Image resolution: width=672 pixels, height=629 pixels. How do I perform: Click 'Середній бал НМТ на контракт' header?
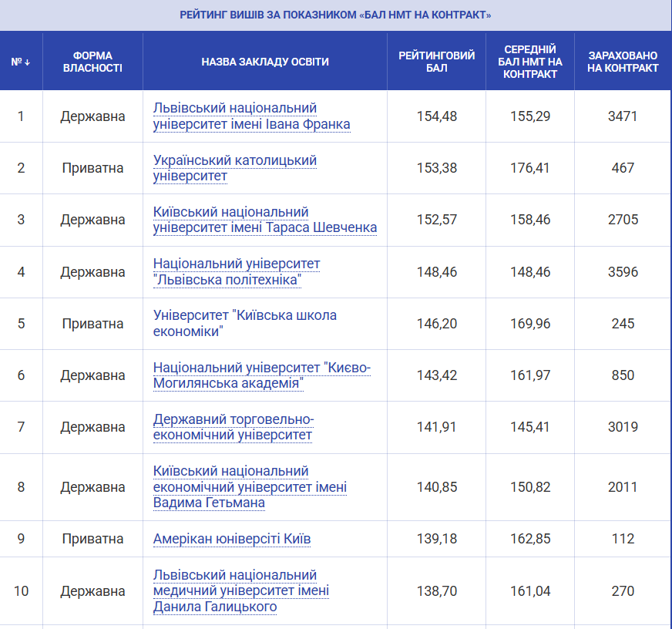[529, 62]
